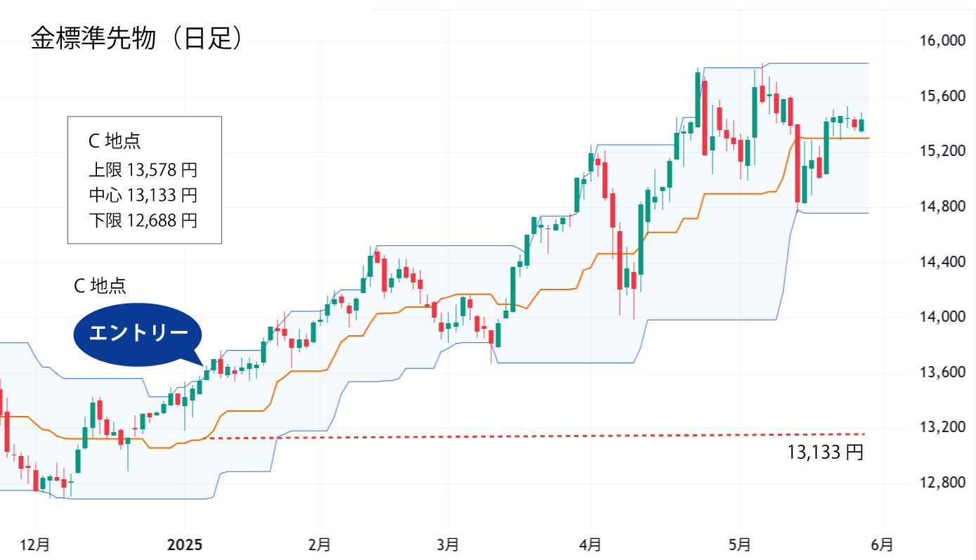Click the C 地点 label above the entry bubble
976x560 pixels.
(x=100, y=286)
